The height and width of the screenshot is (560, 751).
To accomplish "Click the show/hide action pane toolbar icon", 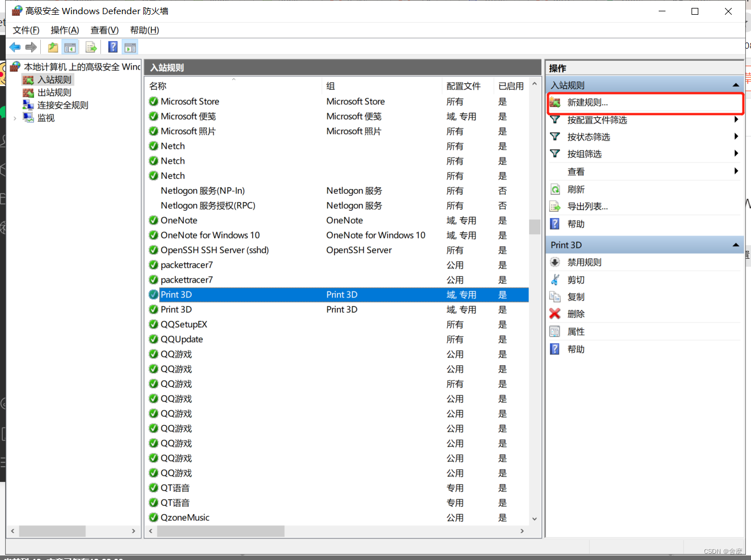I will pyautogui.click(x=130, y=48).
